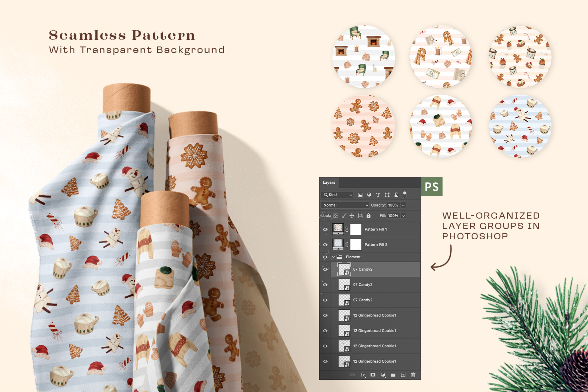
Task: Hide the Pattern Fill 2 layer
Action: (x=325, y=245)
